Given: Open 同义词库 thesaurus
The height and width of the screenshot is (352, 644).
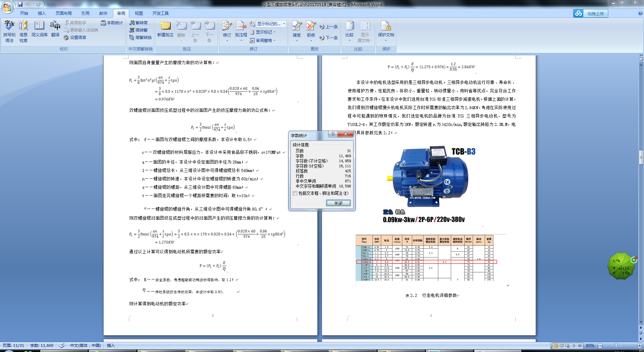Looking at the screenshot, I should 40,29.
